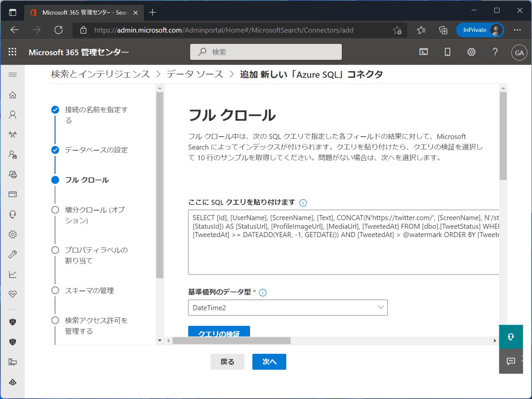Open Cloud Shell from header
Viewport: 532px width, 399px height.
[424, 52]
